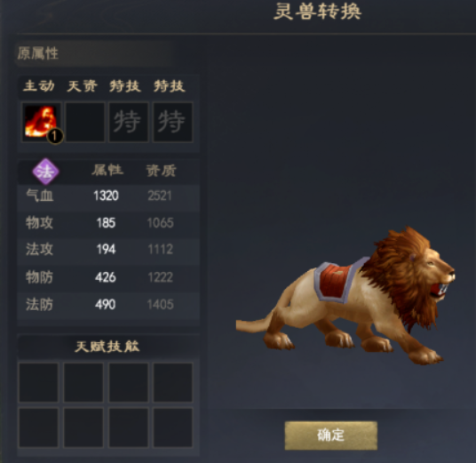Image resolution: width=476 pixels, height=463 pixels.
Task: Click the 天资 column label
Action: point(83,86)
